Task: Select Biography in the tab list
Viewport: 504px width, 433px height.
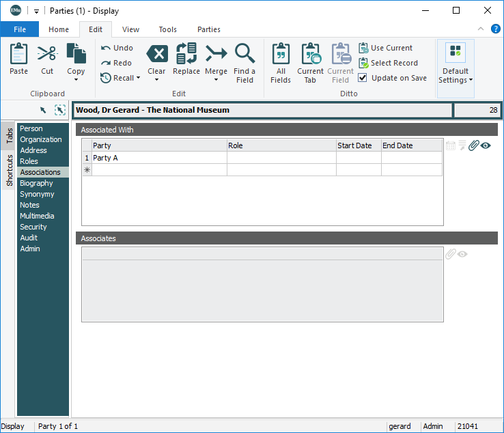Action: 36,183
